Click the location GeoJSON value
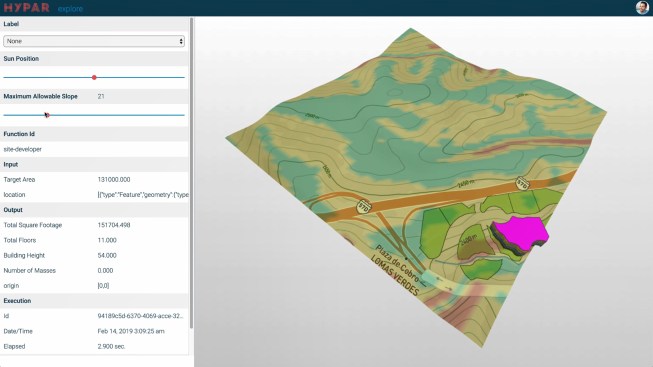Image resolution: width=653 pixels, height=367 pixels. point(143,195)
